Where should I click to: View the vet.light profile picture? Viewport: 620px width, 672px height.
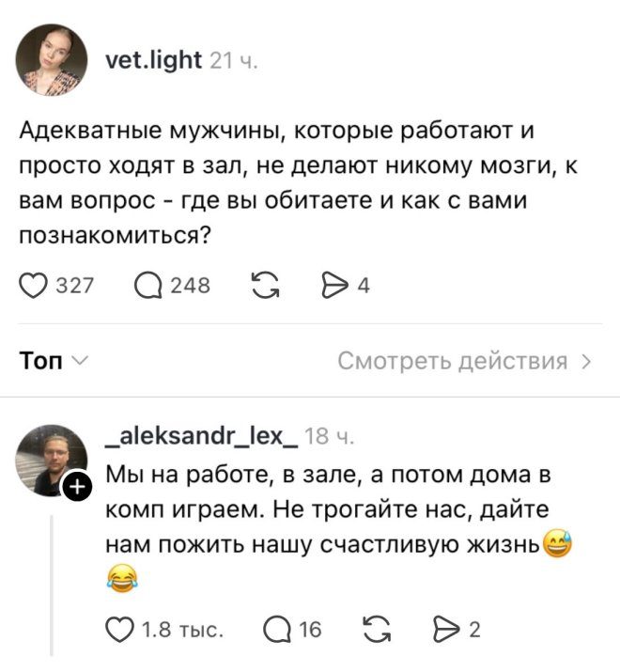point(52,59)
